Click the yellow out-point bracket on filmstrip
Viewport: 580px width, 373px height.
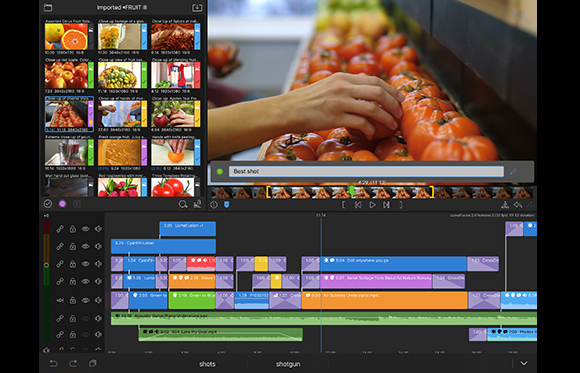431,192
